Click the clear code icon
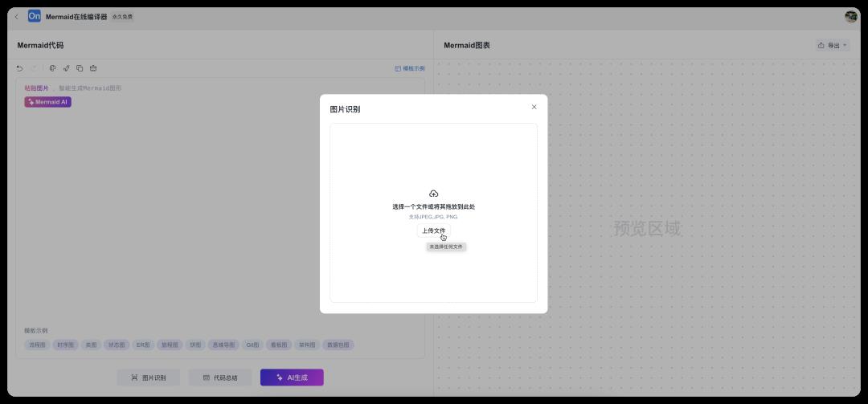 93,68
